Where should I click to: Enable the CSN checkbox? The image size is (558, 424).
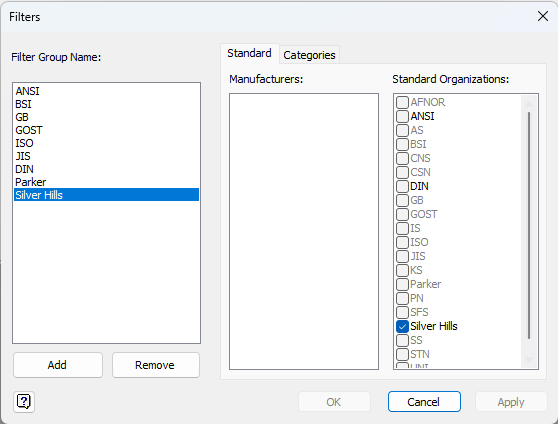(x=402, y=172)
